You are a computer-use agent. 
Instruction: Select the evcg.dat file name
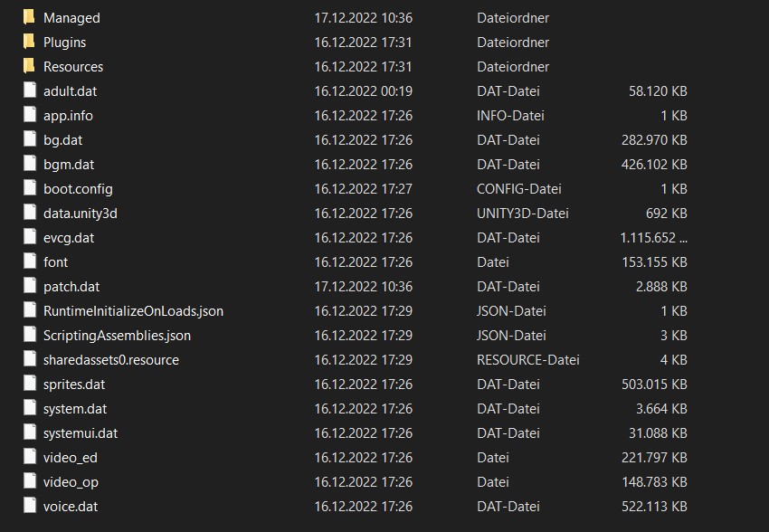(x=69, y=237)
